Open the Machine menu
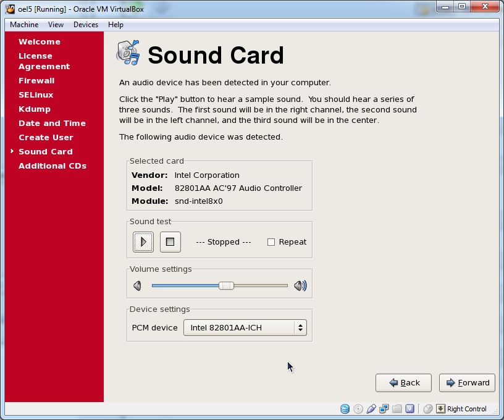Viewport: 504px width, 420px height. pos(24,25)
